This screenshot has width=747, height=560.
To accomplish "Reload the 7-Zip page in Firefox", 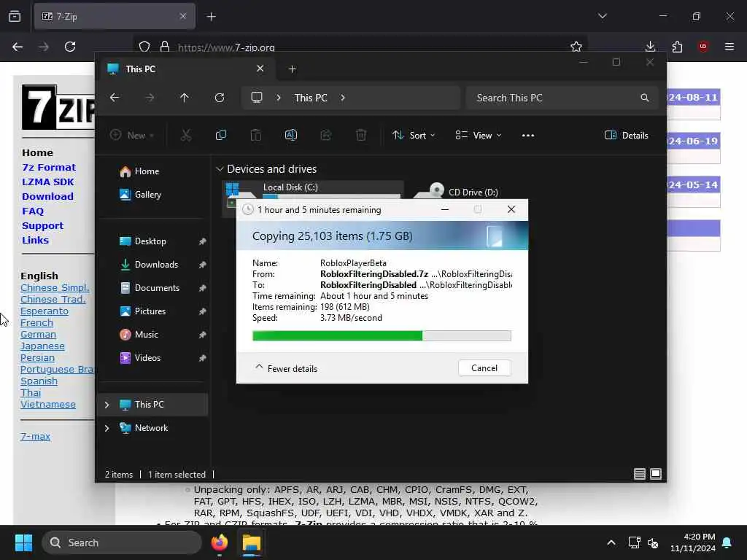I will (70, 47).
